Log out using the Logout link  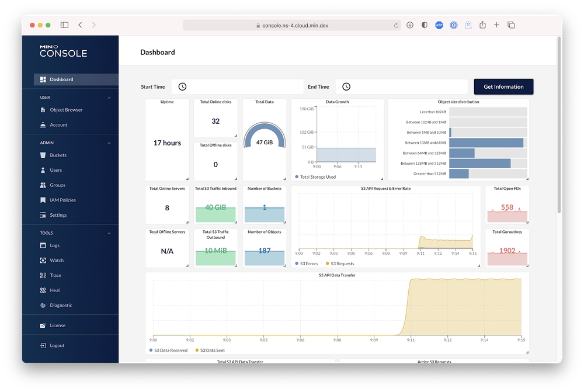point(57,346)
